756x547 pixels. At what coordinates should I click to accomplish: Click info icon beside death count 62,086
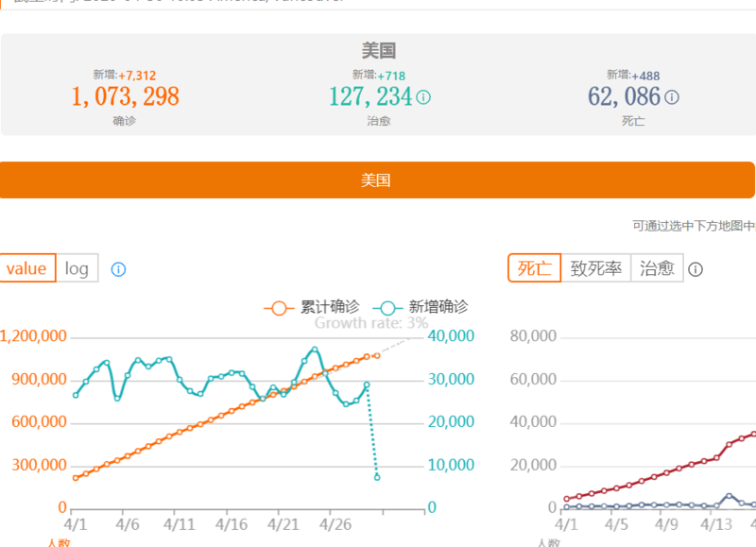(672, 96)
